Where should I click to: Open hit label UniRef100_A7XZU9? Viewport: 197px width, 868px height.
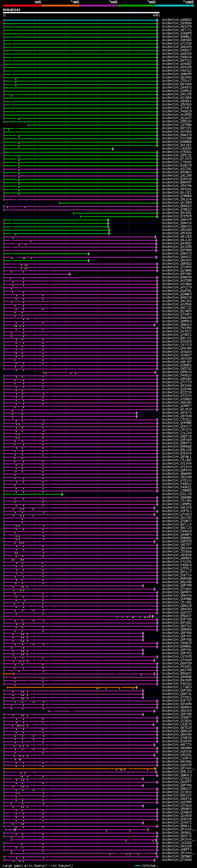pos(176,43)
